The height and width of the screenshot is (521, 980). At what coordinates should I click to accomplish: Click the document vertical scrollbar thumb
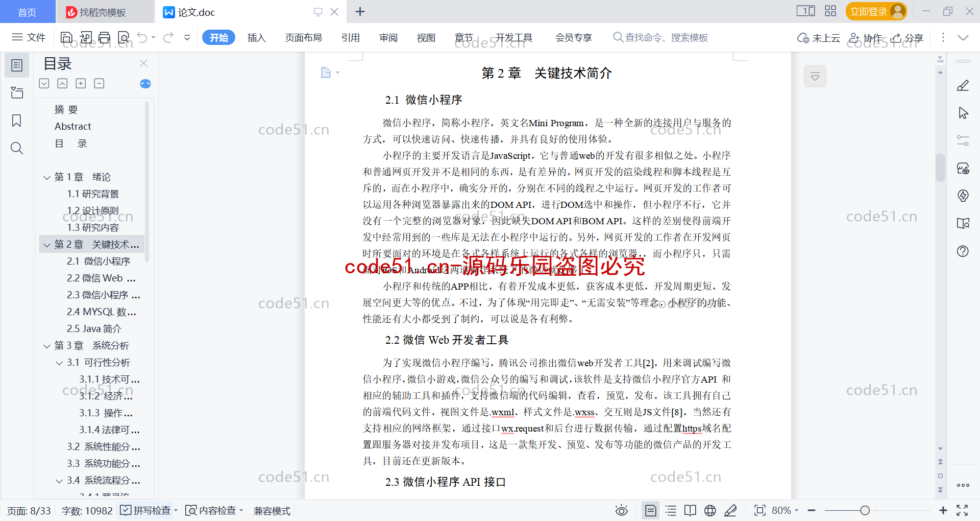(x=940, y=168)
